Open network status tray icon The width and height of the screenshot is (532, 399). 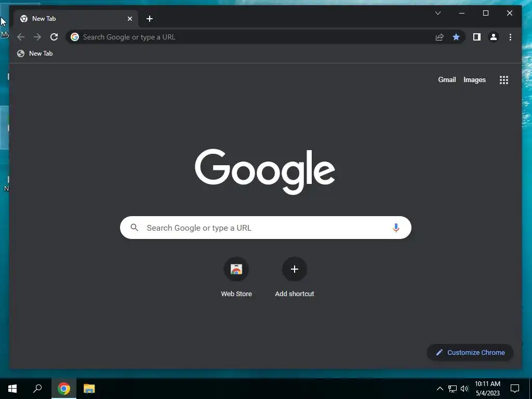[453, 389]
